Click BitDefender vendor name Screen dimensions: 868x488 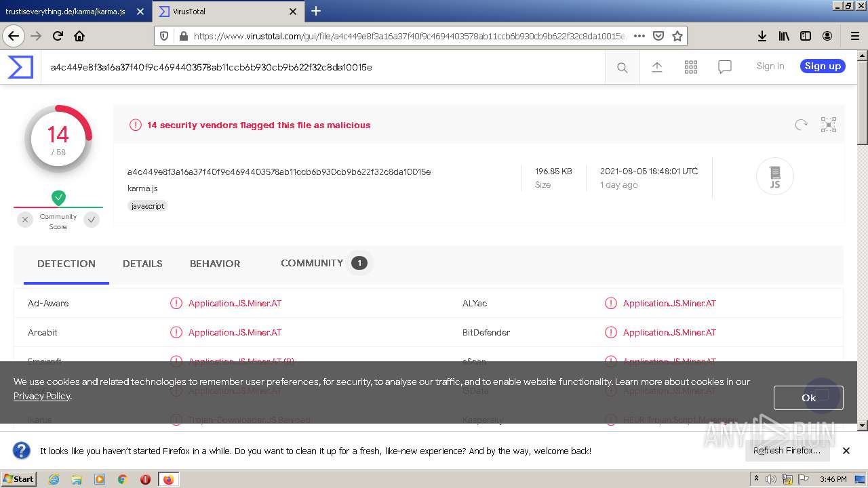click(x=486, y=333)
